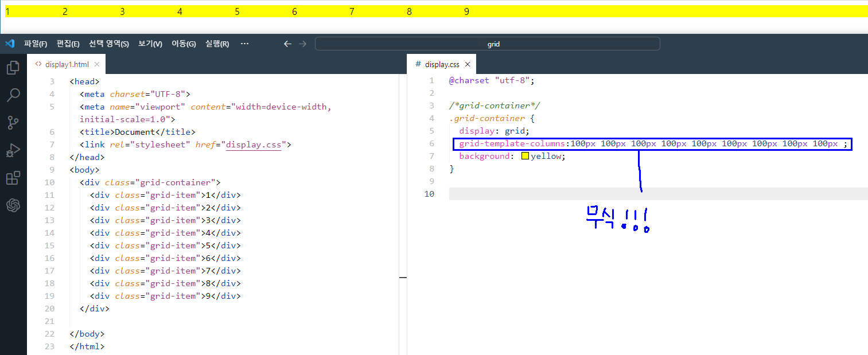Screen dimensions: 868x355
Task: Open the 보기(V) menu
Action: [150, 44]
